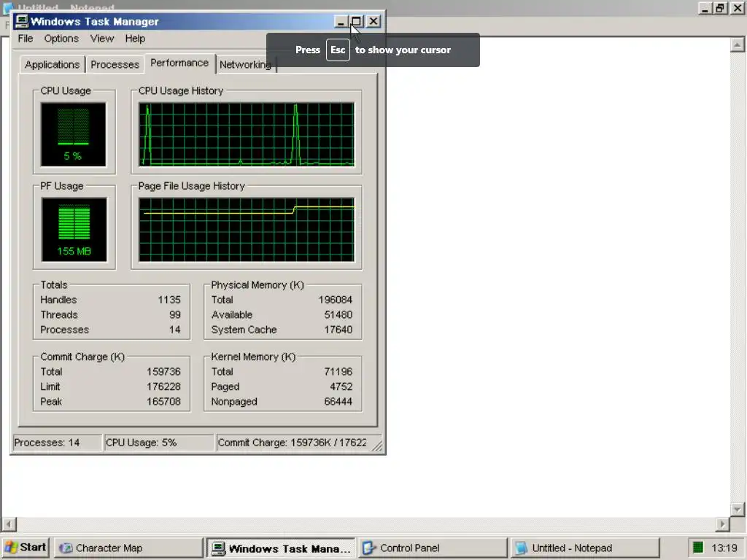
Task: Click the CPU Usage History graph
Action: [x=247, y=134]
